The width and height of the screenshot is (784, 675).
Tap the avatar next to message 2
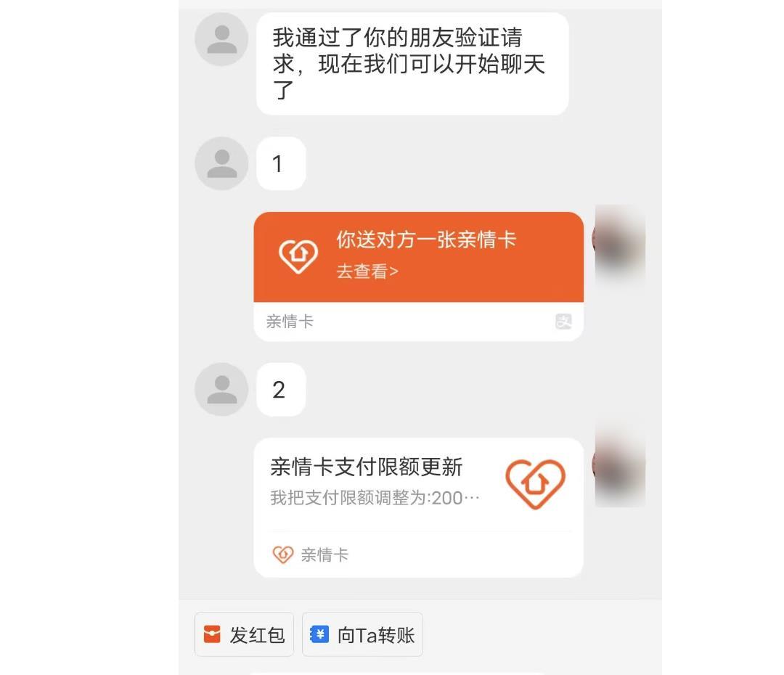[x=221, y=390]
